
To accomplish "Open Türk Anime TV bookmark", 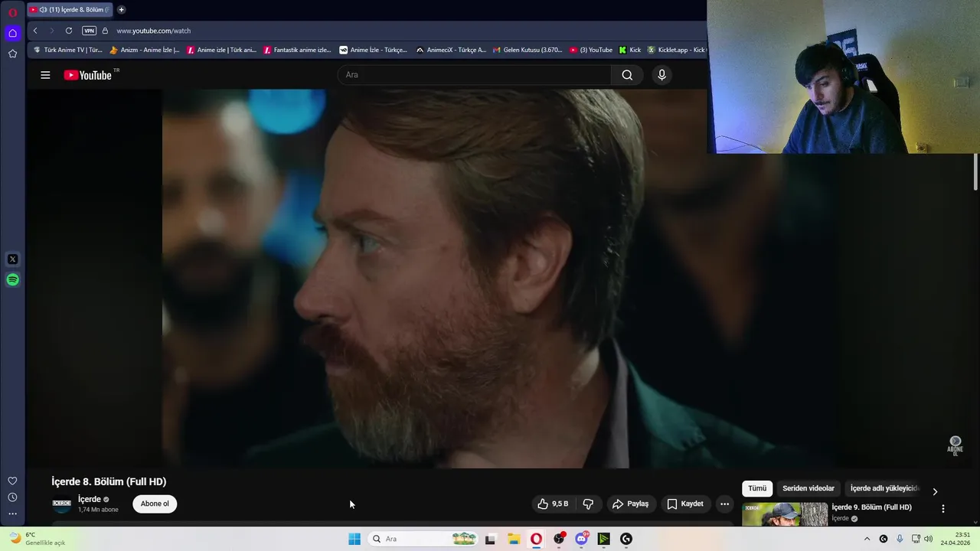I will coord(68,50).
